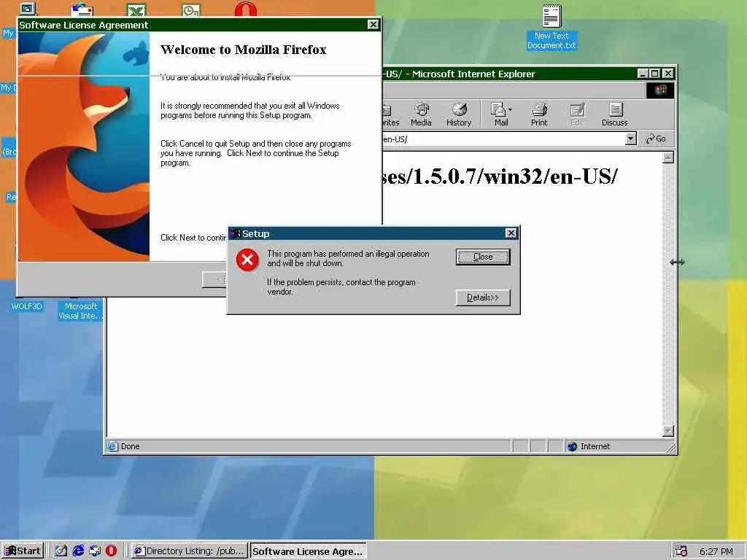
Task: Show error details with Details>> button
Action: (483, 297)
